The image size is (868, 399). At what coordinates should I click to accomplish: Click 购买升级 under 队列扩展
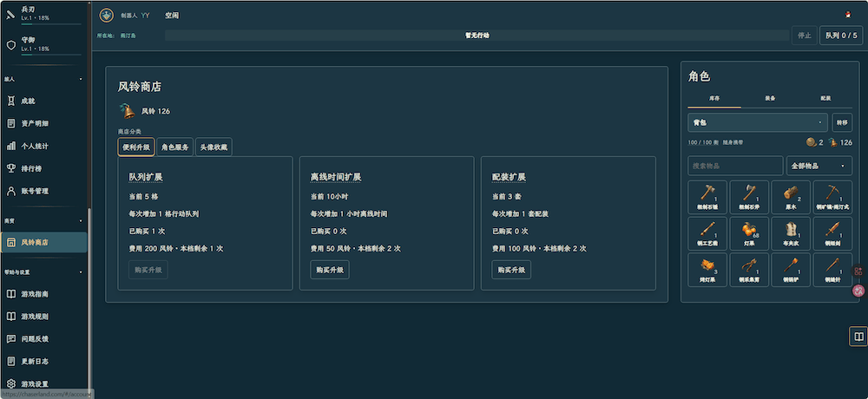[148, 270]
